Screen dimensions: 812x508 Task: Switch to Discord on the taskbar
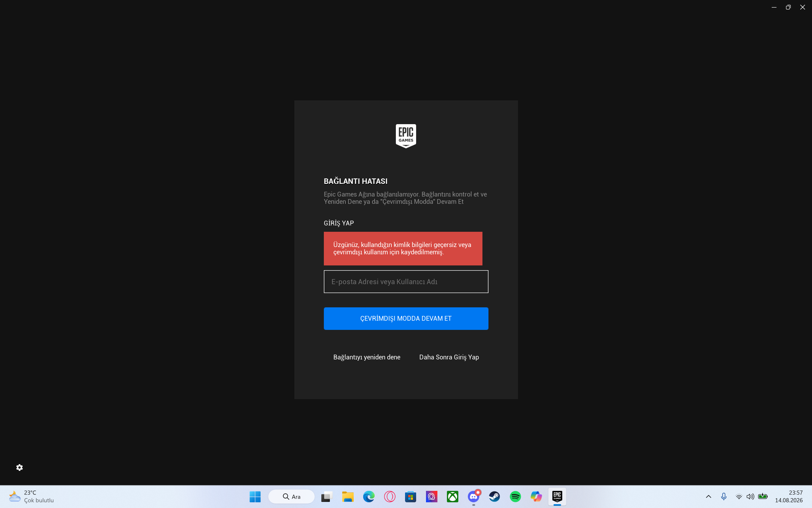point(474,497)
